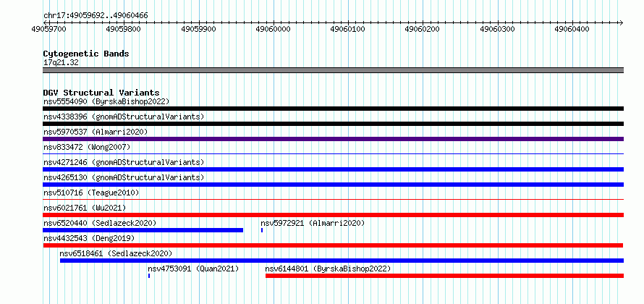The height and width of the screenshot is (304, 644).
Task: Open nsv4338396 (gnomADStructuralVariants) label
Action: pyautogui.click(x=124, y=117)
